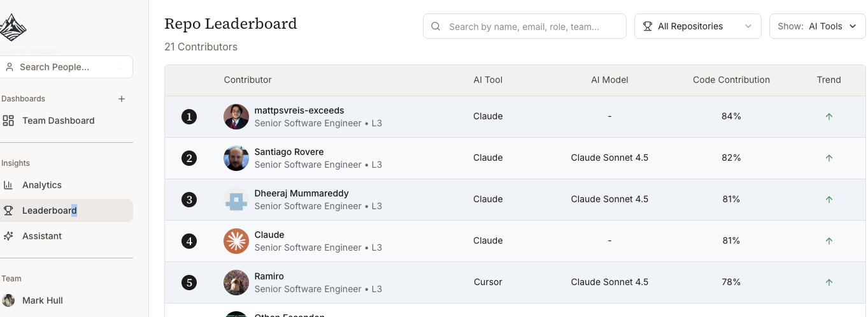Viewport: 868px width, 317px height.
Task: Click Claude Sonnet 4.5 in Santiago's row
Action: point(609,158)
